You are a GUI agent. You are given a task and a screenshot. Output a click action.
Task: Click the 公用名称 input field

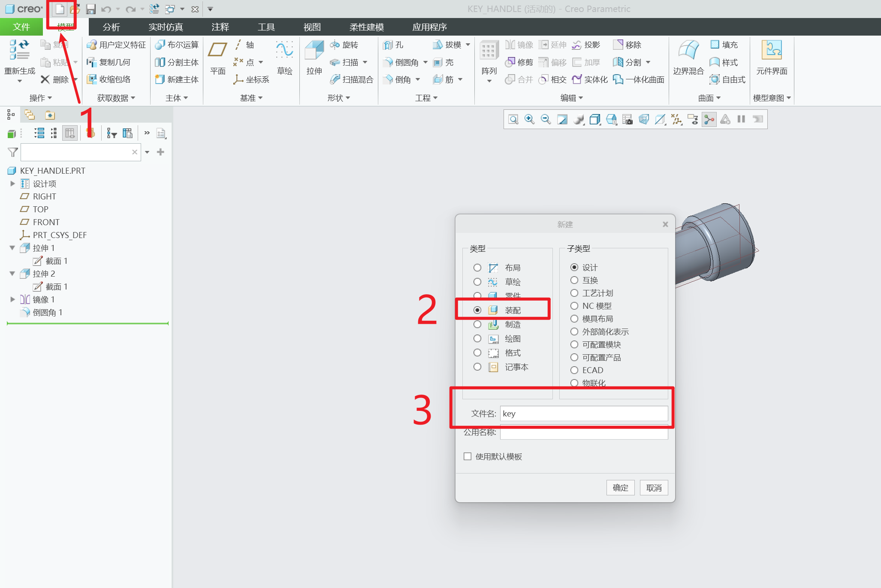tap(583, 434)
